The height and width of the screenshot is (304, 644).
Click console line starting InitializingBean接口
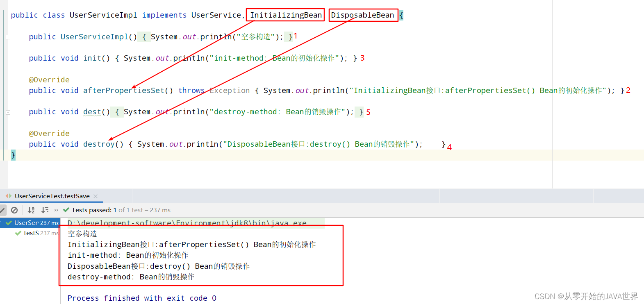191,245
